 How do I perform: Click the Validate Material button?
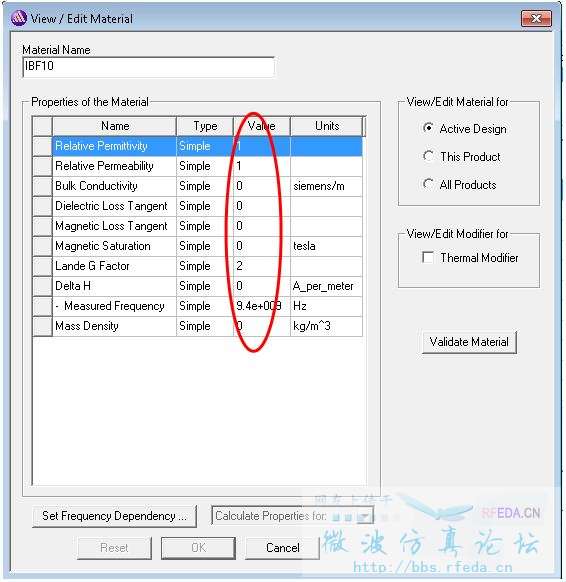point(469,342)
